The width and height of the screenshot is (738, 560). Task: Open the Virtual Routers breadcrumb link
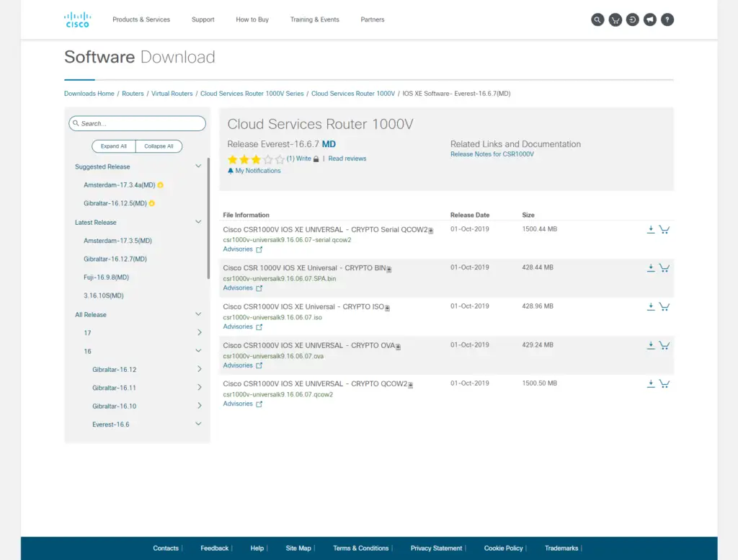point(172,94)
